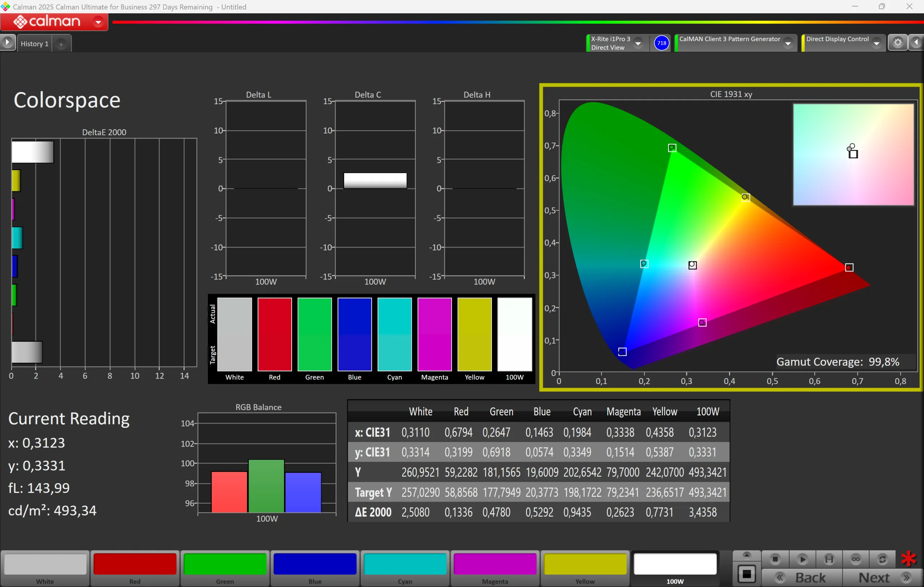Click the blue 718 meter indicator
The image size is (924, 587).
pos(662,43)
